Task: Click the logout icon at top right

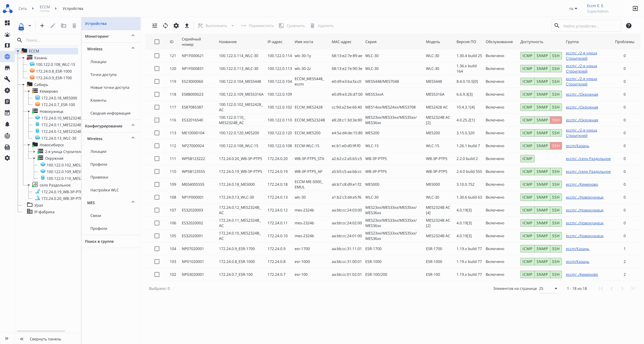Action: (635, 8)
